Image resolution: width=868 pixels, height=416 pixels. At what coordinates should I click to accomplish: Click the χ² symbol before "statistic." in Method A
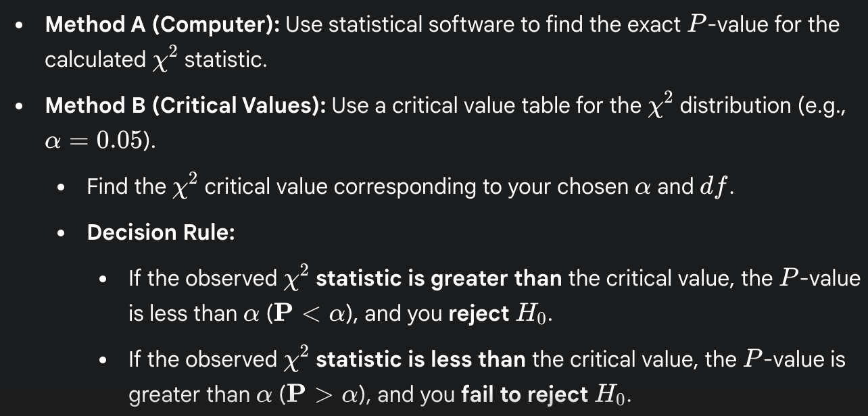pyautogui.click(x=161, y=59)
